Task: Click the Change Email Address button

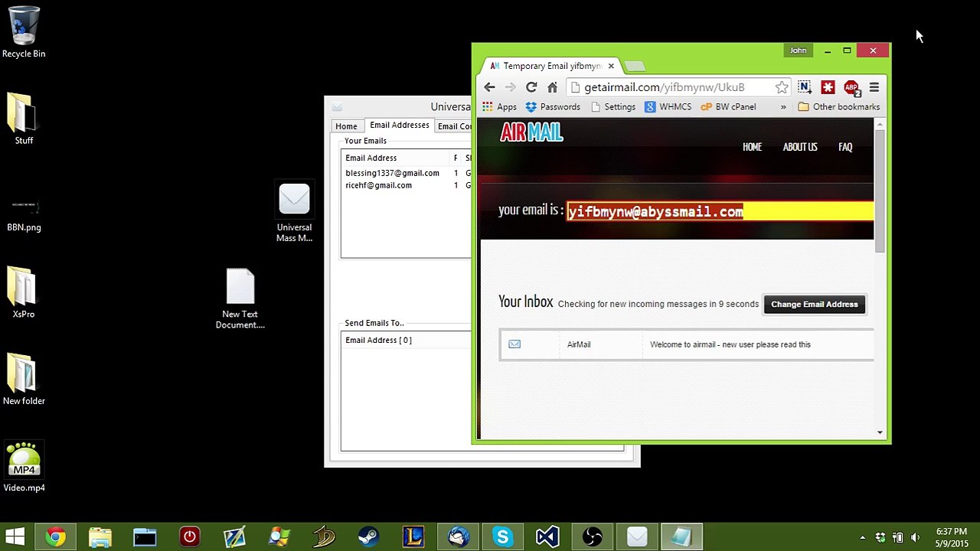Action: pos(815,305)
